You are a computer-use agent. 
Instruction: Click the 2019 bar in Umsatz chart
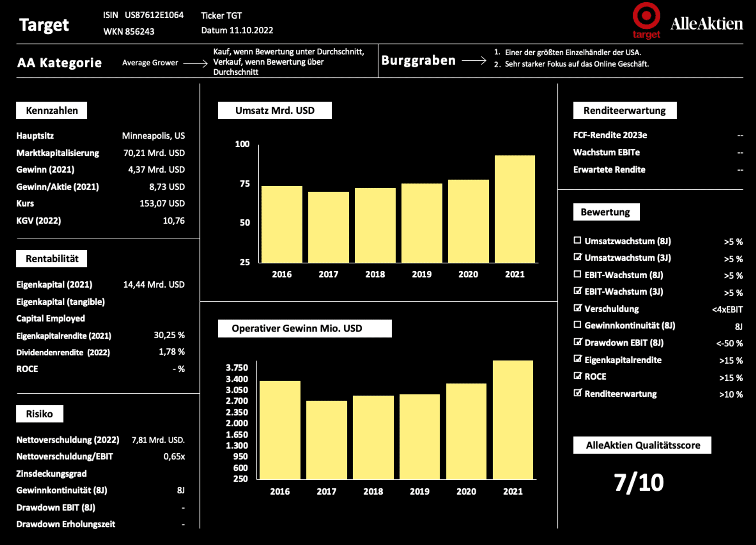tap(422, 223)
